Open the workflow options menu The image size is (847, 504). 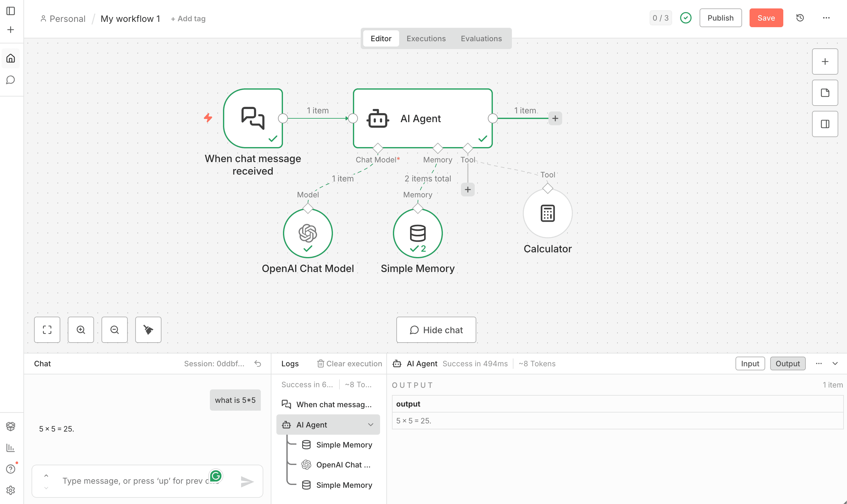click(826, 18)
